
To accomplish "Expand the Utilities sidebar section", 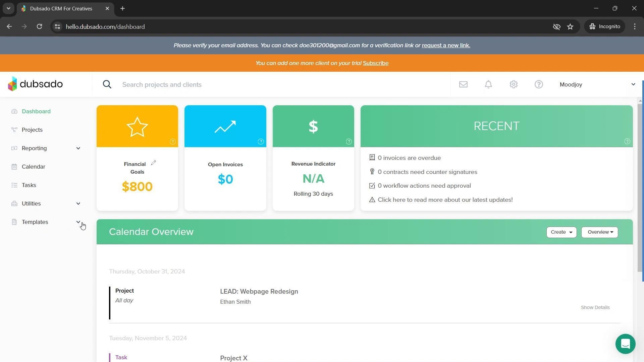I will point(78,203).
